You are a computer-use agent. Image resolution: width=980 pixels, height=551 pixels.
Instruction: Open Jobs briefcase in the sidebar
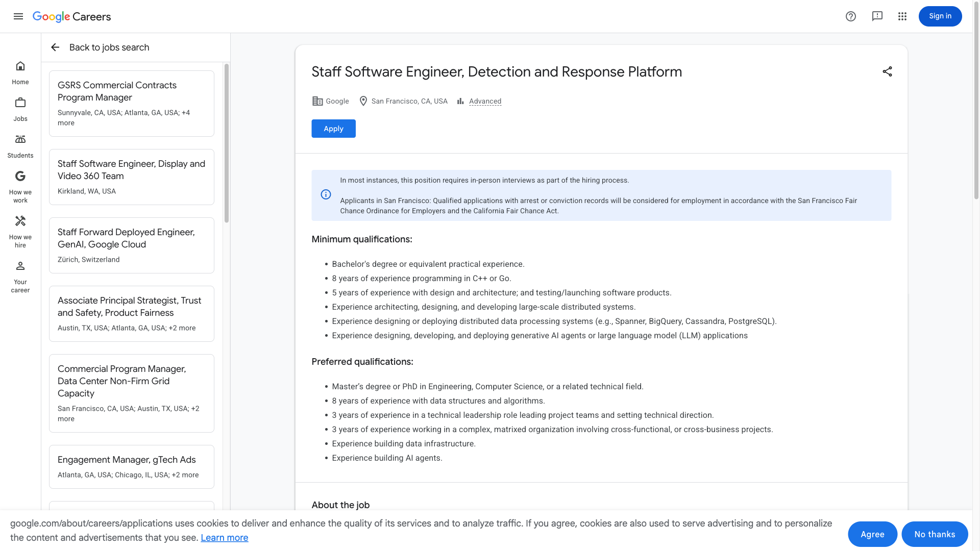[20, 110]
